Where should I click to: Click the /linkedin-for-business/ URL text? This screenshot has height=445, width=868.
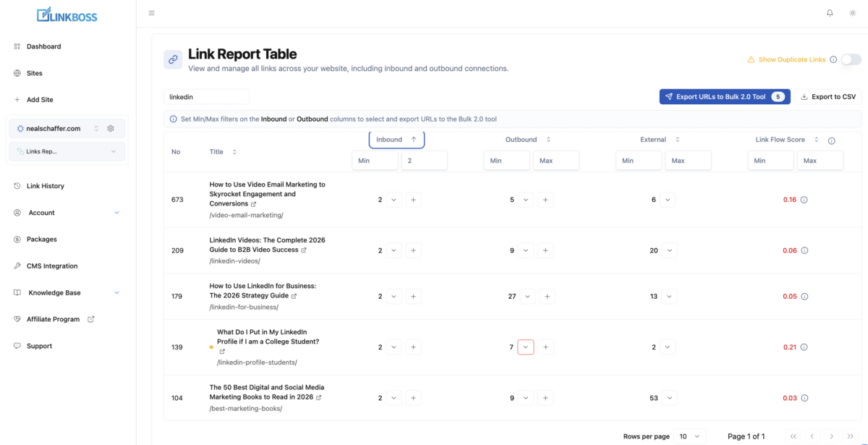[244, 307]
